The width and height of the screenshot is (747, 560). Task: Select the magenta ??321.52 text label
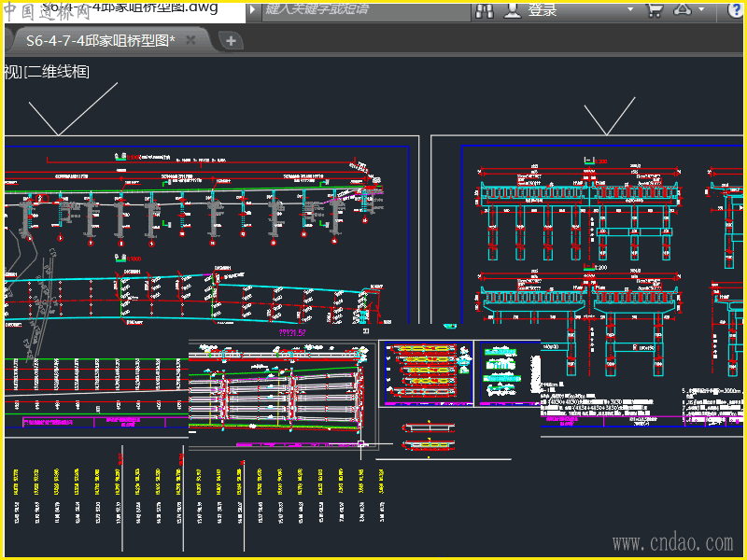(x=292, y=333)
